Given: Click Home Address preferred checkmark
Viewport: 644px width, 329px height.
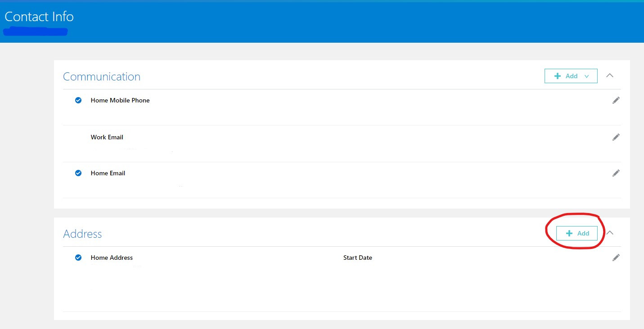Looking at the screenshot, I should 78,258.
